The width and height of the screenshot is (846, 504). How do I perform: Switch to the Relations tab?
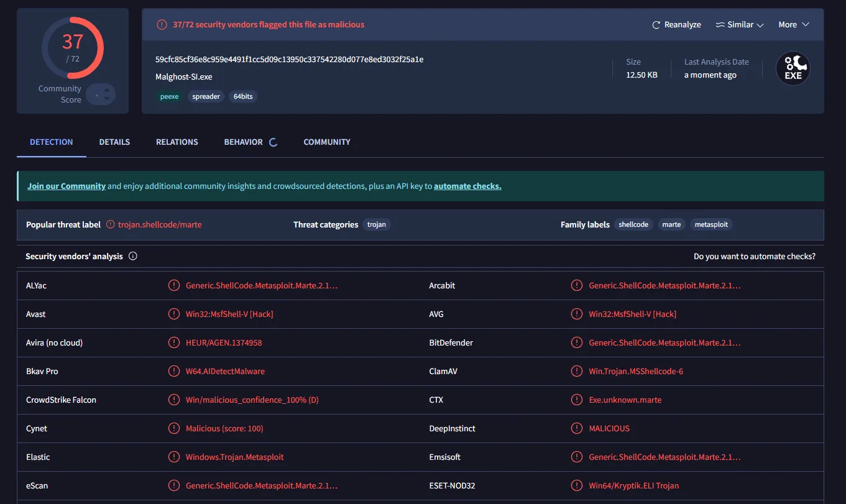177,142
